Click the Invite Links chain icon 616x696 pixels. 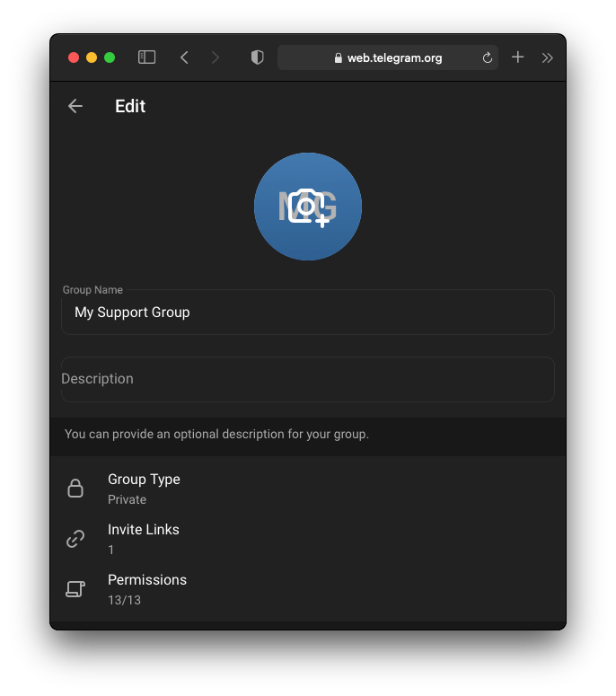(75, 539)
